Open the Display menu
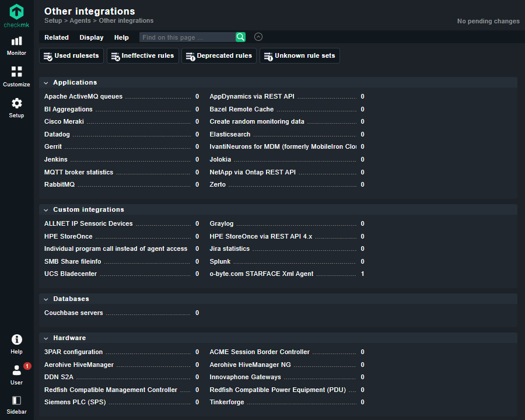Viewport: 525px width, 420px height. coord(92,37)
